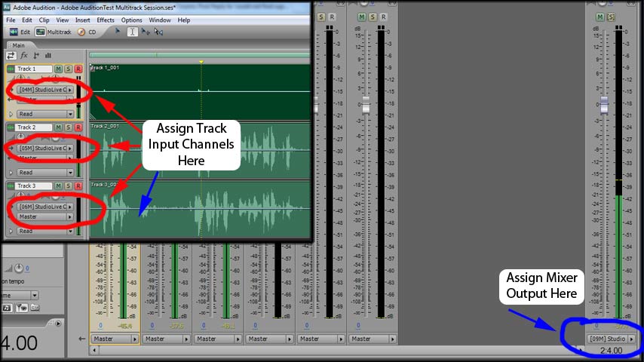Open the Window menu
Image resolution: width=644 pixels, height=362 pixels.
160,20
